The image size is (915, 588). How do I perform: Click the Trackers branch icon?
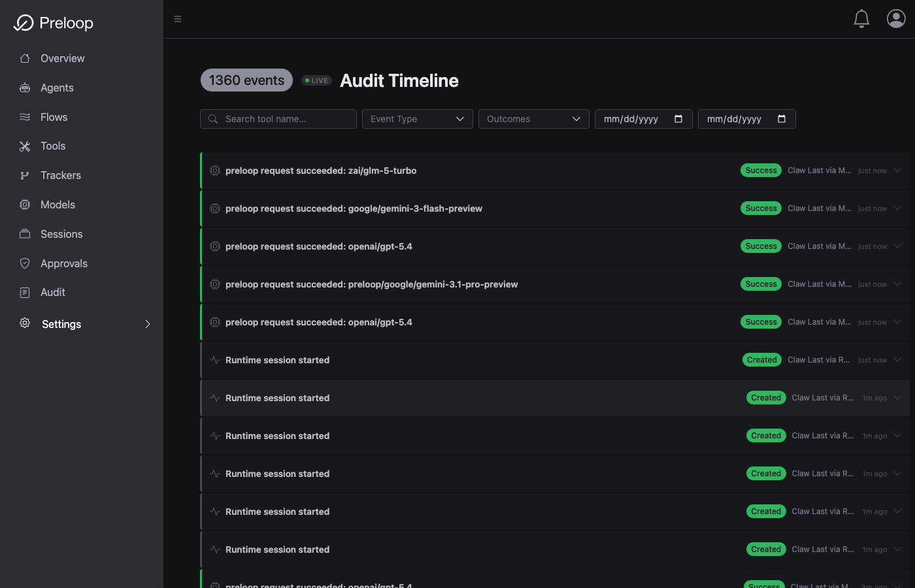25,175
